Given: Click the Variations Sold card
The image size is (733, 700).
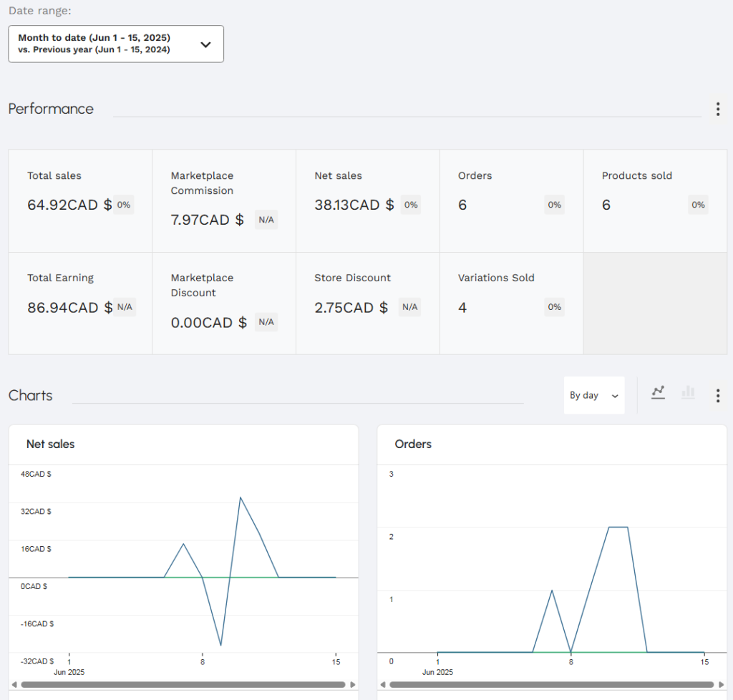Looking at the screenshot, I should pos(511,303).
